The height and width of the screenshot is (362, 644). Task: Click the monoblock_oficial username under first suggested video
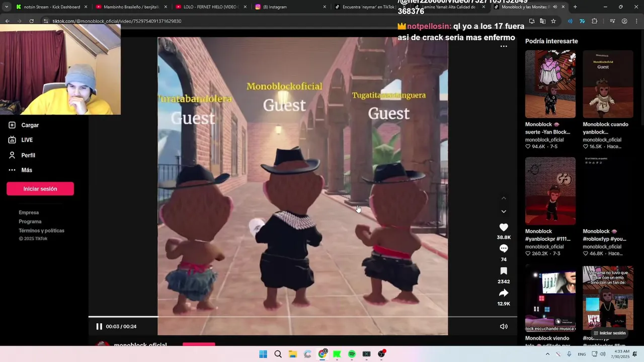pos(544,140)
